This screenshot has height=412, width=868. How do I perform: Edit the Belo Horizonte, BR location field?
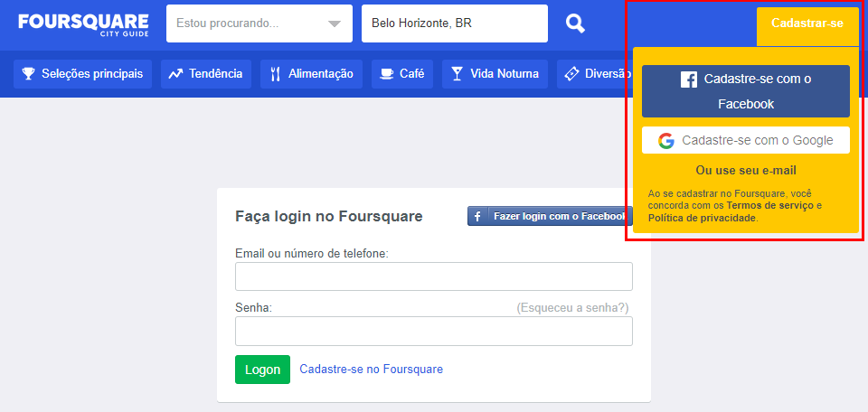[455, 23]
